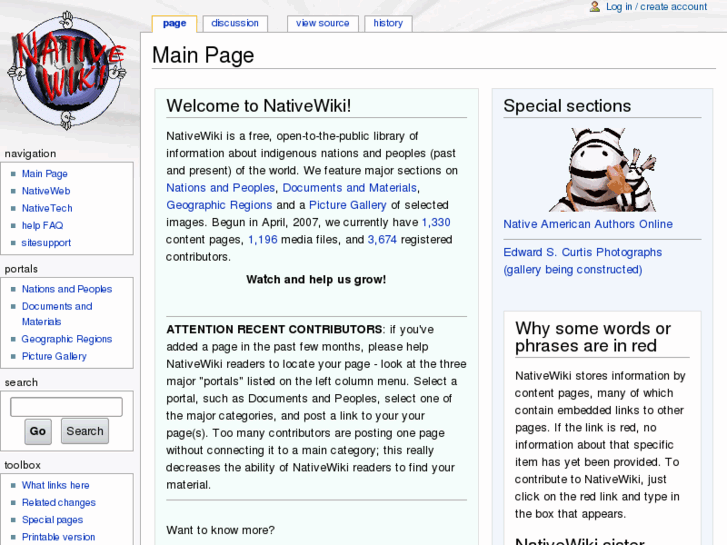Go to Main Page in navigation
The width and height of the screenshot is (727, 545).
pyautogui.click(x=45, y=173)
